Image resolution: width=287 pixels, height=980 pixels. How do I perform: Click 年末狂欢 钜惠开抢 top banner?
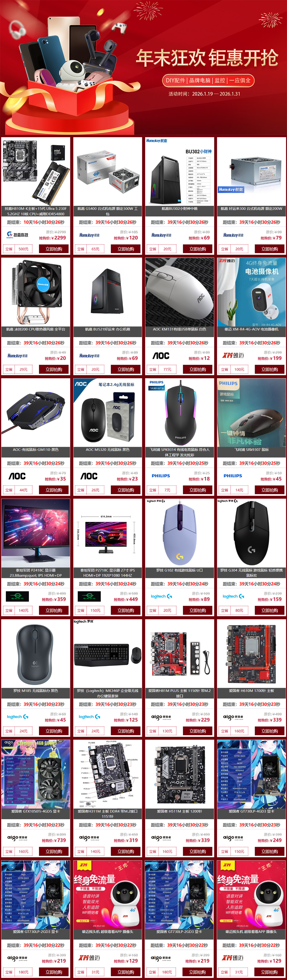(x=143, y=68)
